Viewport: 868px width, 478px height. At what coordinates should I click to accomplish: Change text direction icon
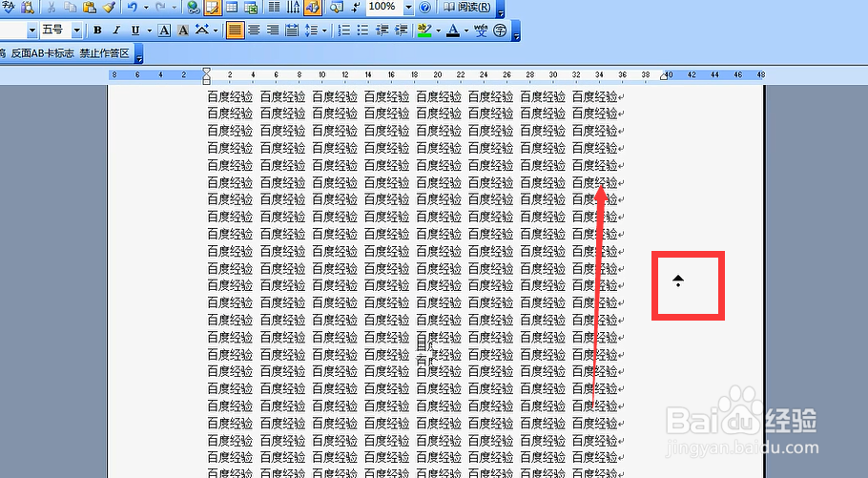coord(293,7)
